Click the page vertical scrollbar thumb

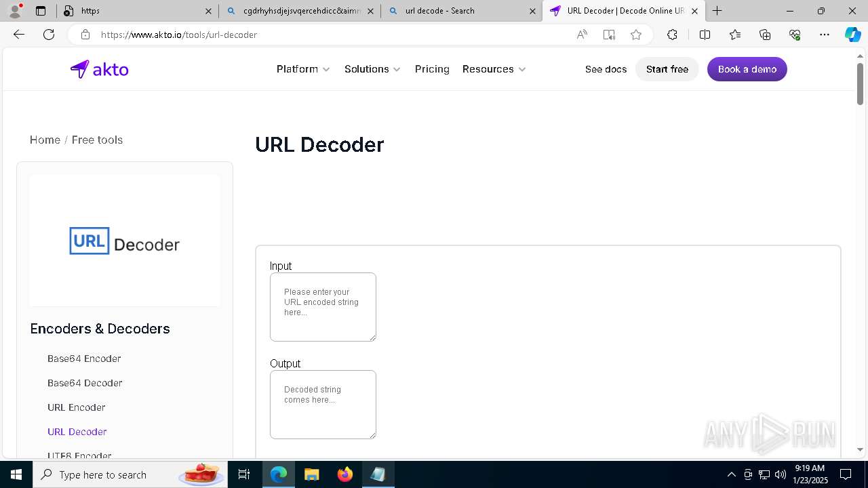click(860, 83)
